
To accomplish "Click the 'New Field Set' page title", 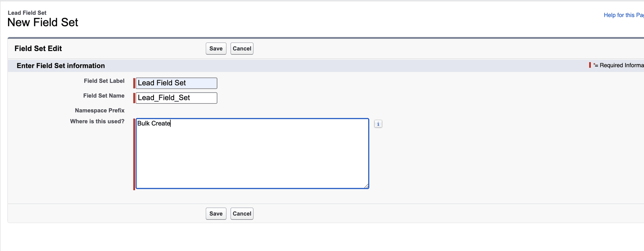I will pyautogui.click(x=43, y=22).
